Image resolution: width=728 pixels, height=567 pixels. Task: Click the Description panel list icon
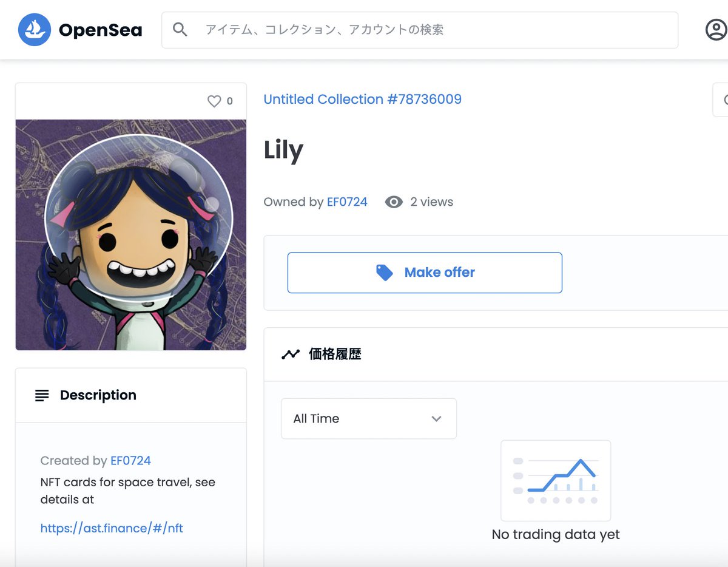pyautogui.click(x=41, y=395)
